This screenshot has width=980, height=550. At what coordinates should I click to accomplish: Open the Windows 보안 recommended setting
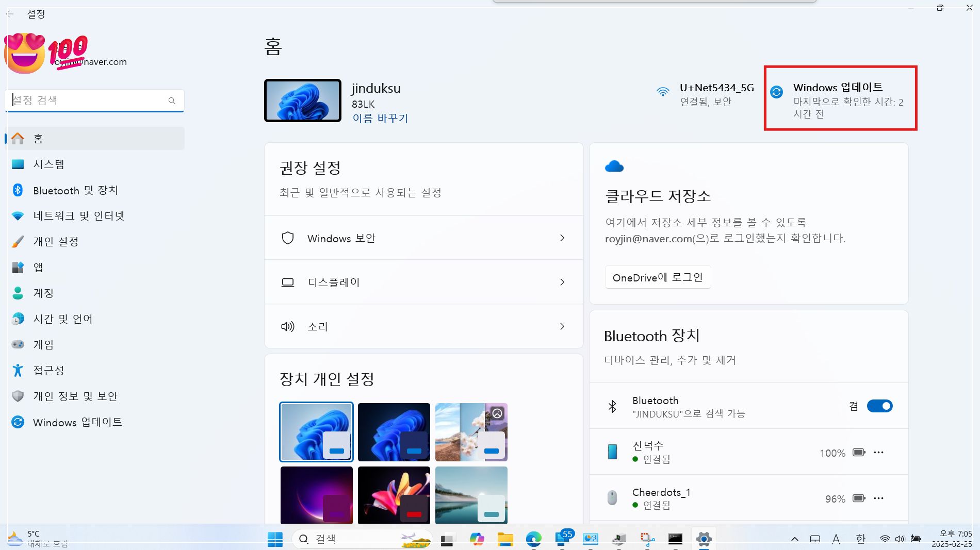[424, 238]
